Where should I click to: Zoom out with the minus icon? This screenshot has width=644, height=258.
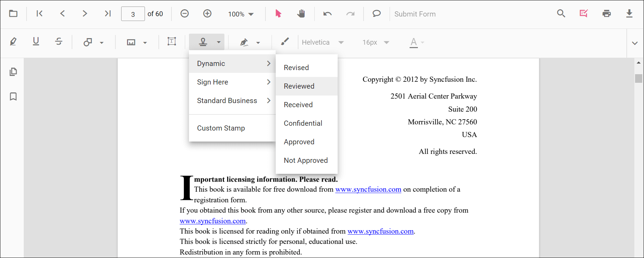[x=184, y=14]
